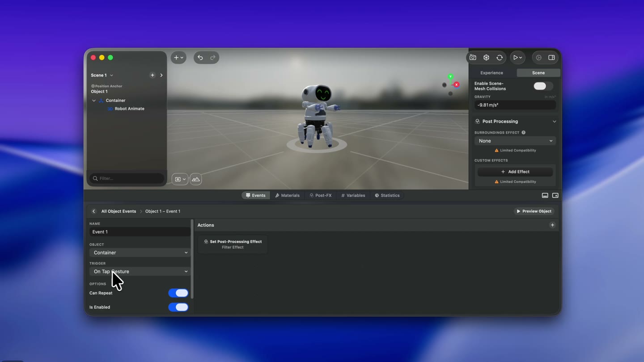Click the environment landscape icon

click(x=196, y=179)
